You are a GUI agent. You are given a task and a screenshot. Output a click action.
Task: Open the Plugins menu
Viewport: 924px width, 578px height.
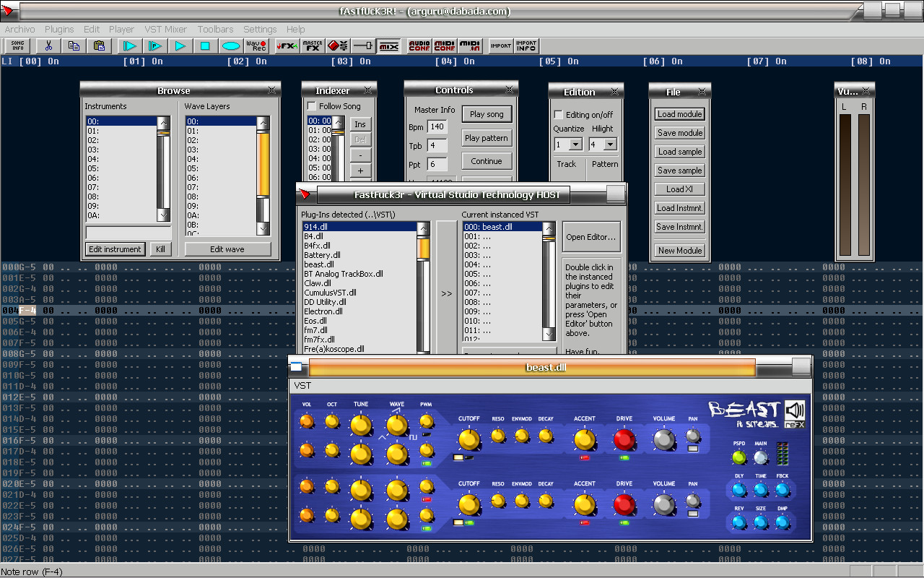[59, 30]
